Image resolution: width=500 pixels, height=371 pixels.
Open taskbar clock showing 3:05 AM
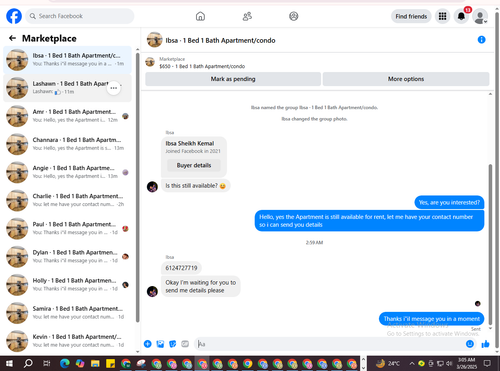pos(466,363)
